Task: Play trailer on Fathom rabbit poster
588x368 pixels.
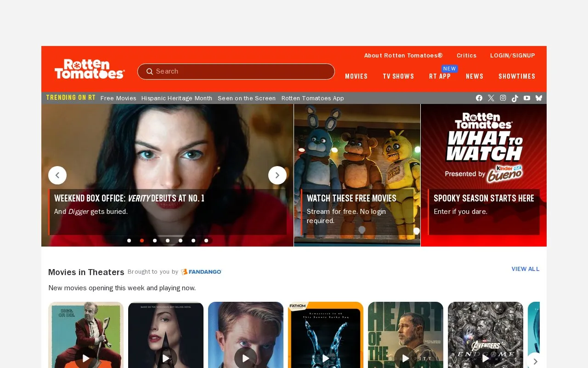Action: [x=326, y=358]
